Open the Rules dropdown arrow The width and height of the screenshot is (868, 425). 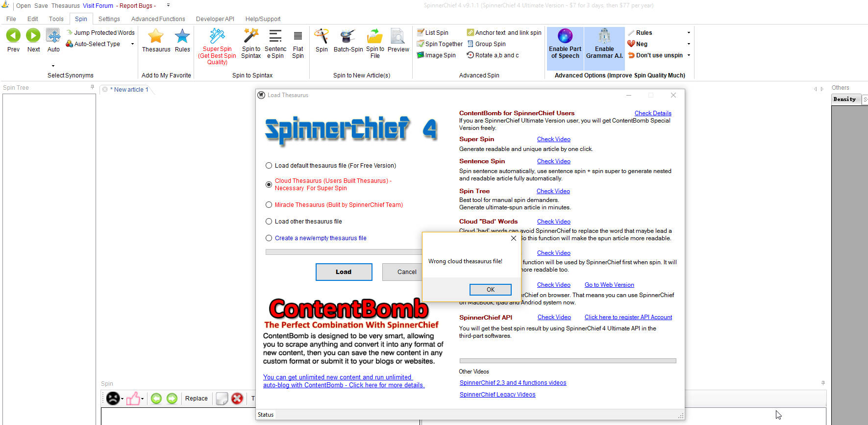pyautogui.click(x=689, y=33)
